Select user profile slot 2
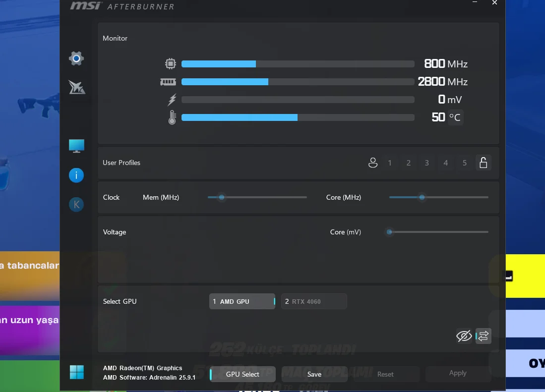The height and width of the screenshot is (392, 545). click(409, 163)
